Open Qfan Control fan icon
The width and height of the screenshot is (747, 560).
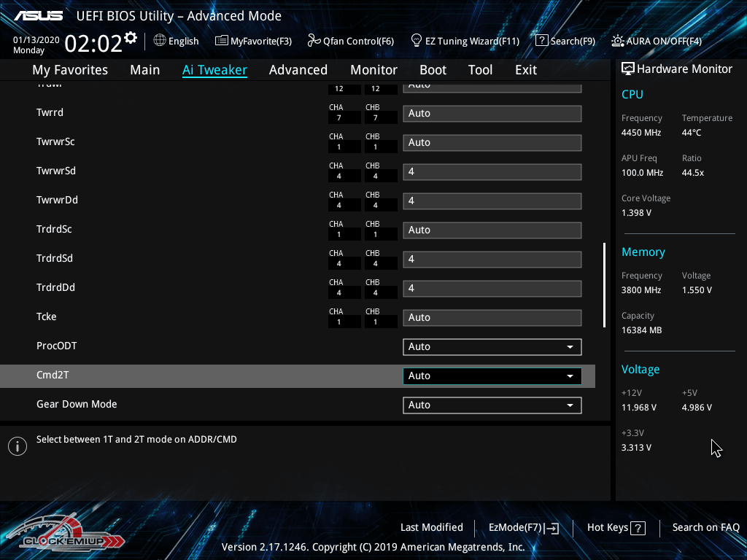click(314, 41)
